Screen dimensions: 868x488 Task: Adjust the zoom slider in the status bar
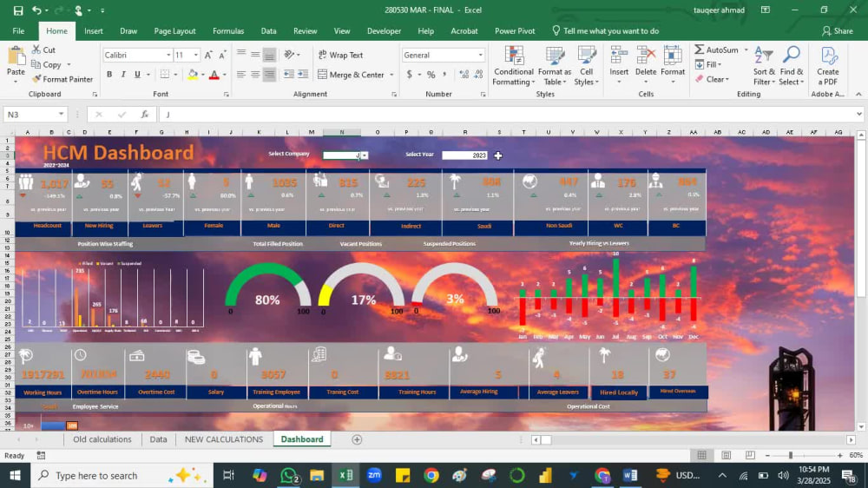791,455
